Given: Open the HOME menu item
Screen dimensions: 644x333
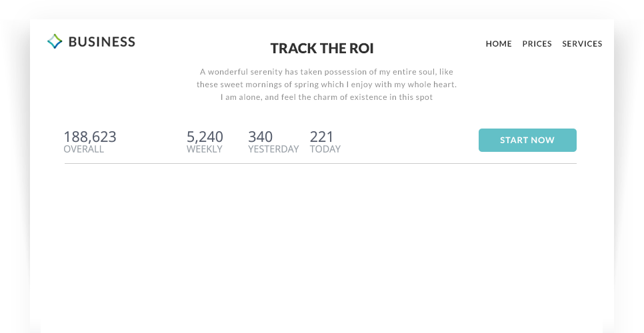Looking at the screenshot, I should tap(499, 44).
